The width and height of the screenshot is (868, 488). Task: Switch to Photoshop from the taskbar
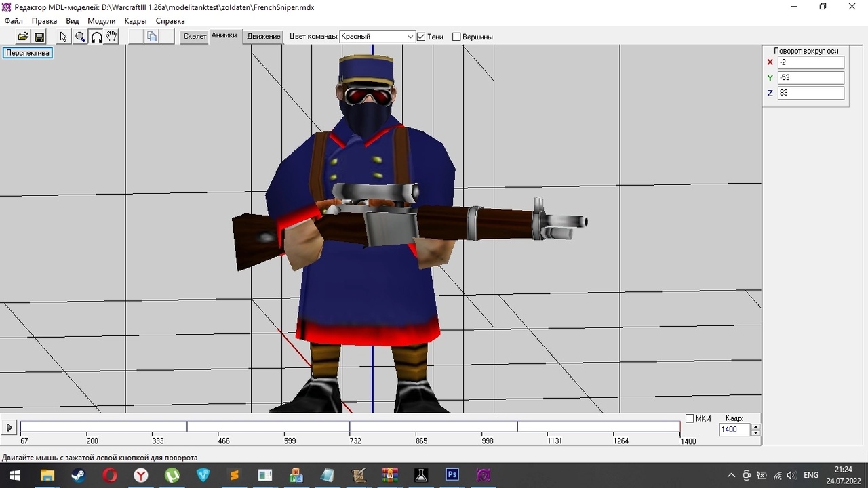click(x=452, y=475)
